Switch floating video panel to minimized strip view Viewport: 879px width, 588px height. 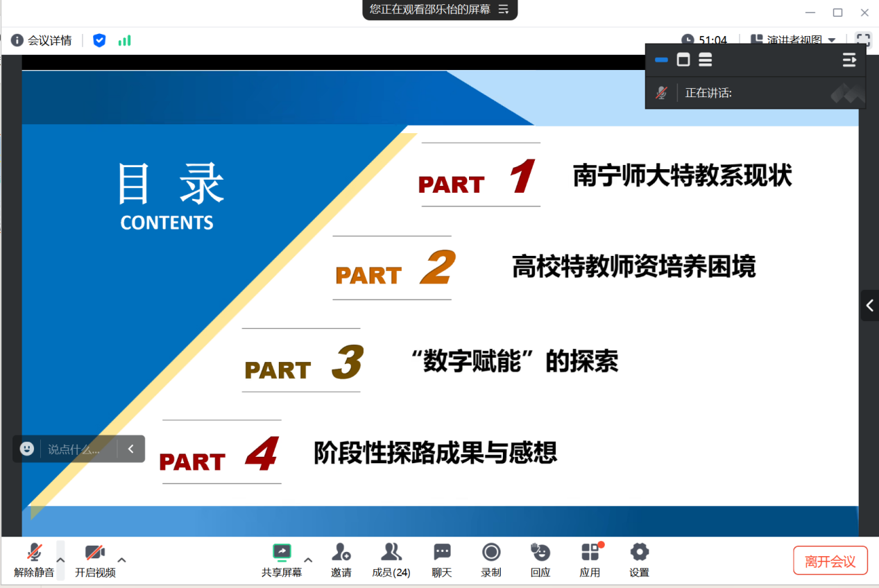(x=661, y=60)
